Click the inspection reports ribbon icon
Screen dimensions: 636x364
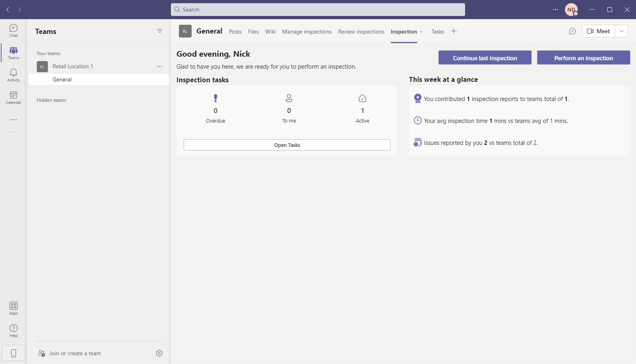click(418, 99)
